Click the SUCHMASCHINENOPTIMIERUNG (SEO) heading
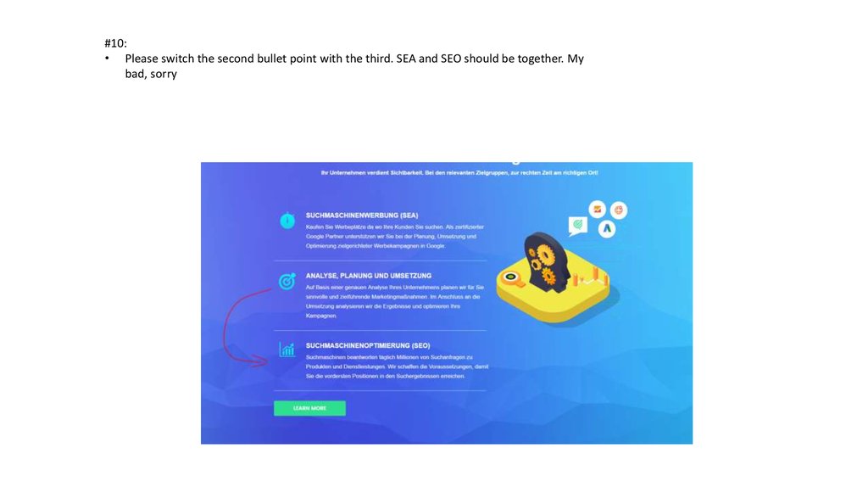Viewport: 868px width, 487px height. click(368, 345)
